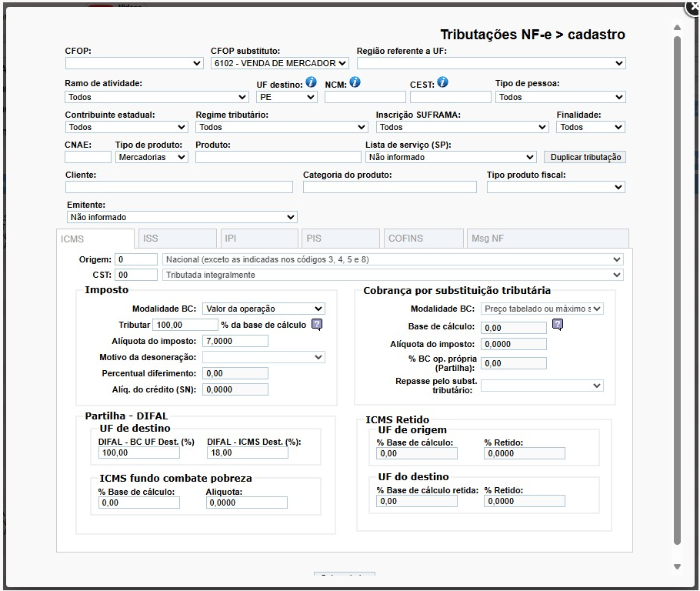Focus % BC op. própria (Partilha) field
The width and height of the screenshot is (700, 591).
514,363
